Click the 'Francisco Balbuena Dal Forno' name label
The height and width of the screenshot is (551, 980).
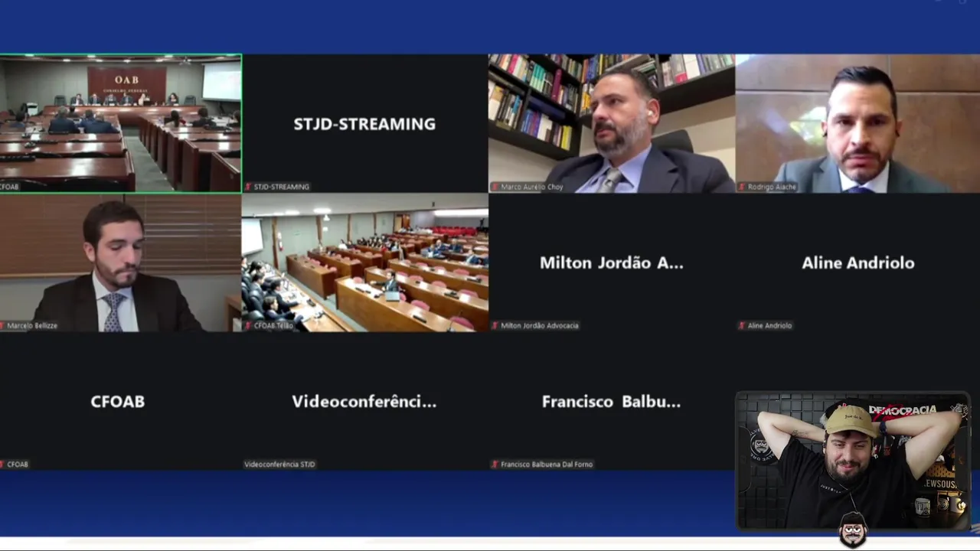[547, 465]
